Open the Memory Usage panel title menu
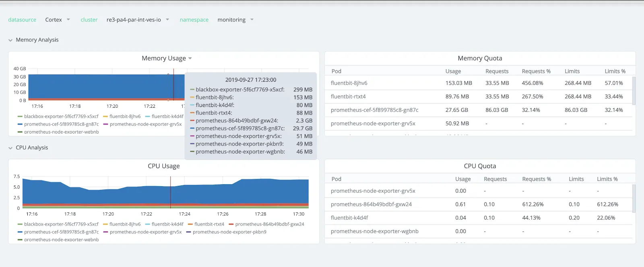This screenshot has width=644, height=267. tap(167, 58)
